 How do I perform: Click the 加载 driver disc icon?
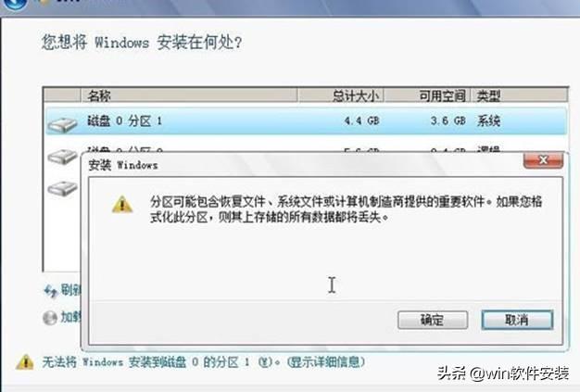[50, 318]
